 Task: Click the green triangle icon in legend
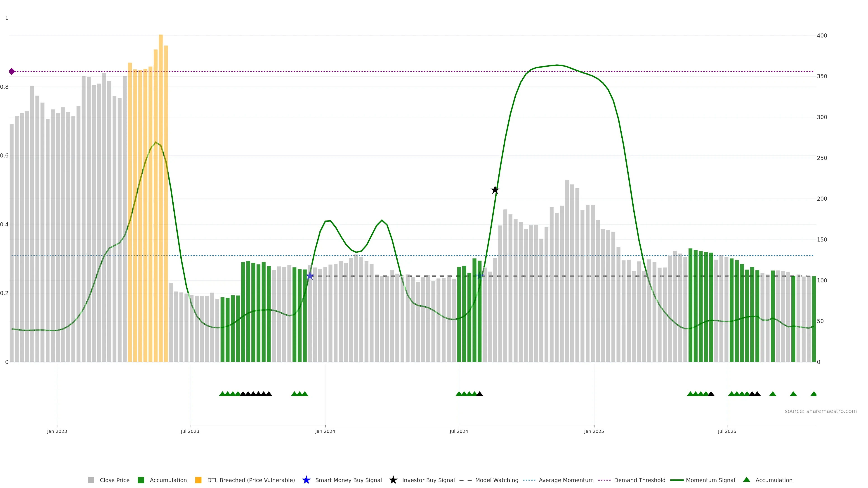point(746,480)
